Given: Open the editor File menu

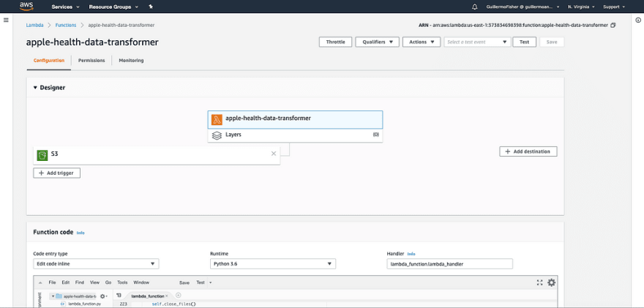Looking at the screenshot, I should tap(52, 282).
